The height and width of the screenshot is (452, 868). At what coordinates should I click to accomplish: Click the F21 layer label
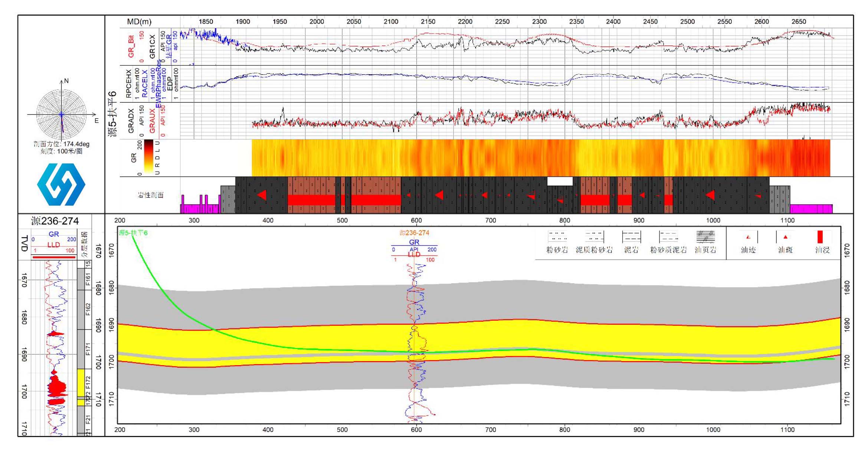click(88, 420)
